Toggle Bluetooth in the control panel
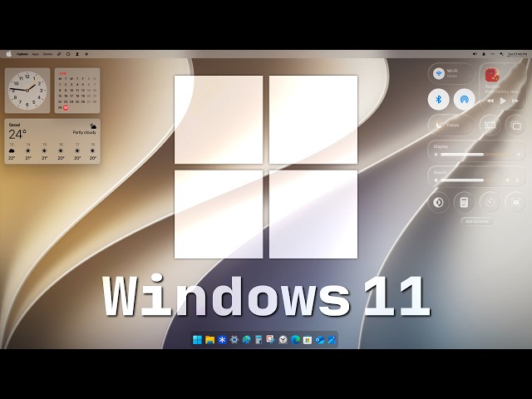 click(438, 100)
